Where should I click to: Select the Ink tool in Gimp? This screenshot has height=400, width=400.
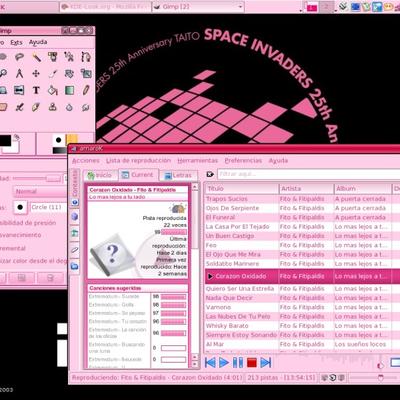pyautogui.click(x=36, y=107)
